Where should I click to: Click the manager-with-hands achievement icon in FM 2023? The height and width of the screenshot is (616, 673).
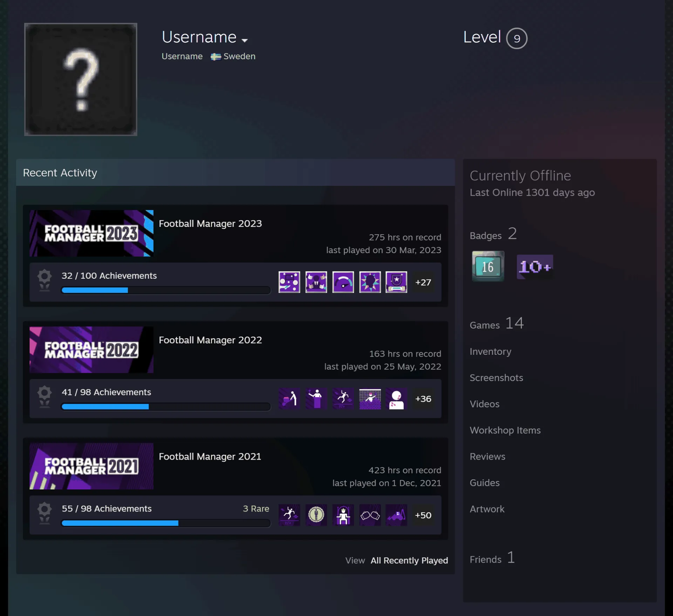point(316,282)
